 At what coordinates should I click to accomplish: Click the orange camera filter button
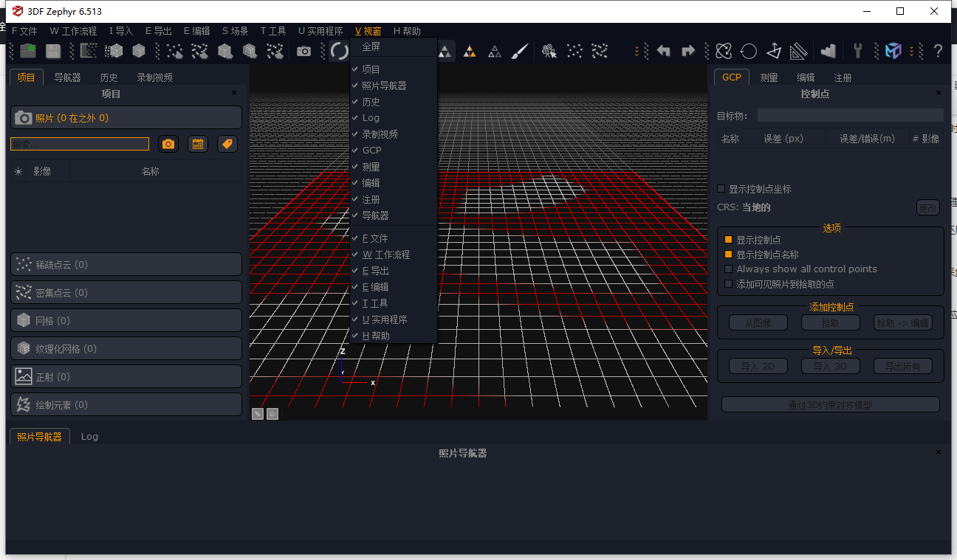[x=168, y=144]
